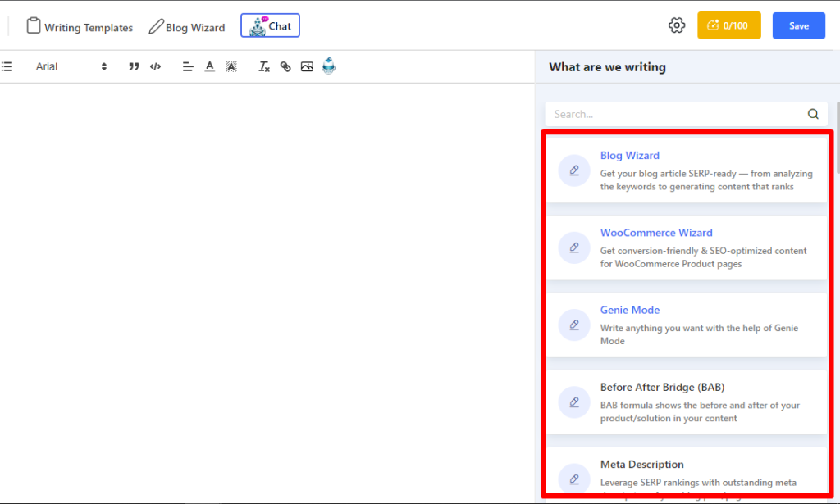The height and width of the screenshot is (504, 840).
Task: Clear text formatting
Action: click(264, 66)
